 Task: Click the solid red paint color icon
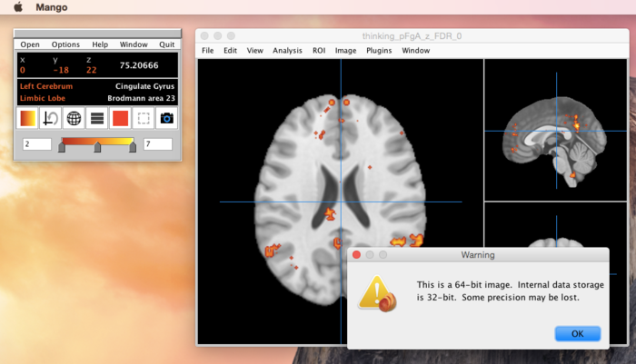[120, 118]
